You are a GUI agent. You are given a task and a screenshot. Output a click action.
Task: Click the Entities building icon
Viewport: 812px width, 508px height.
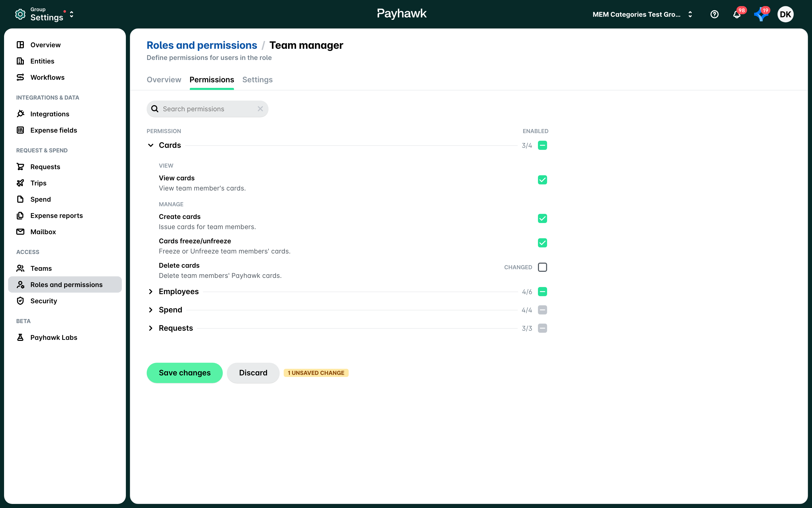(20, 61)
